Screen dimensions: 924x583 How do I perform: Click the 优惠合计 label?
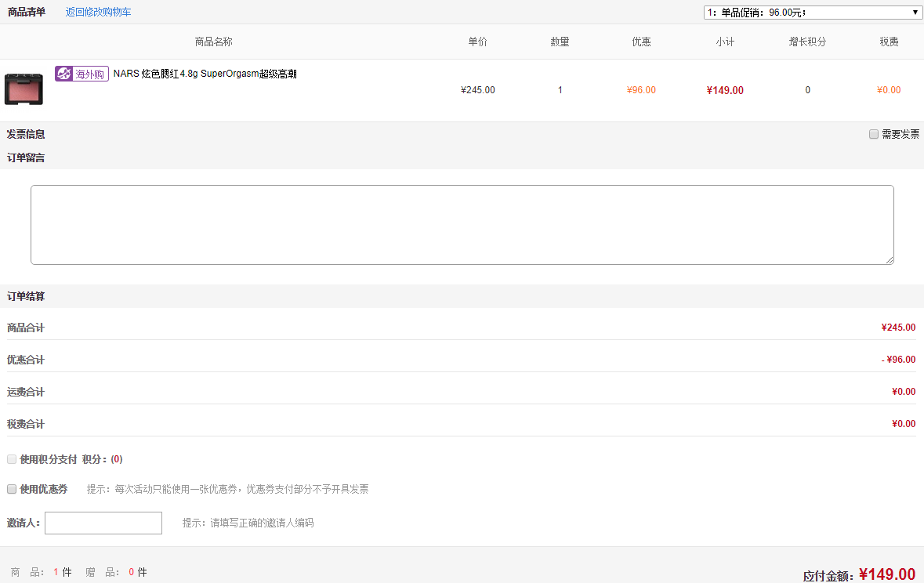tap(26, 360)
